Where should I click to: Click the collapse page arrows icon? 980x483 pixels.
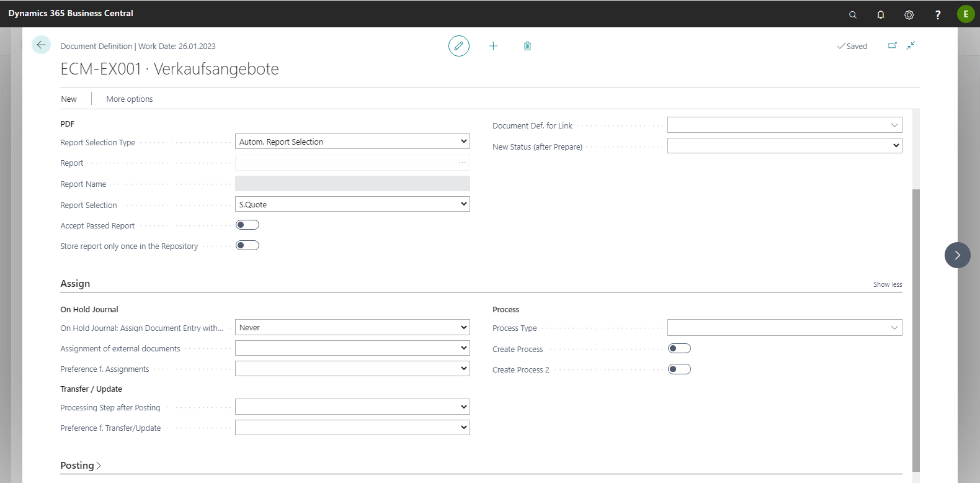911,45
